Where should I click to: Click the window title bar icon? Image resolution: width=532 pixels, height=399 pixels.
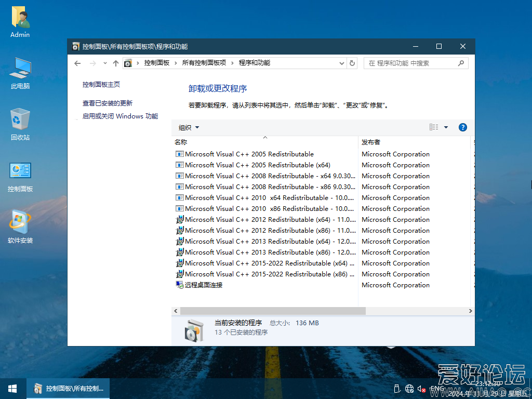click(76, 46)
